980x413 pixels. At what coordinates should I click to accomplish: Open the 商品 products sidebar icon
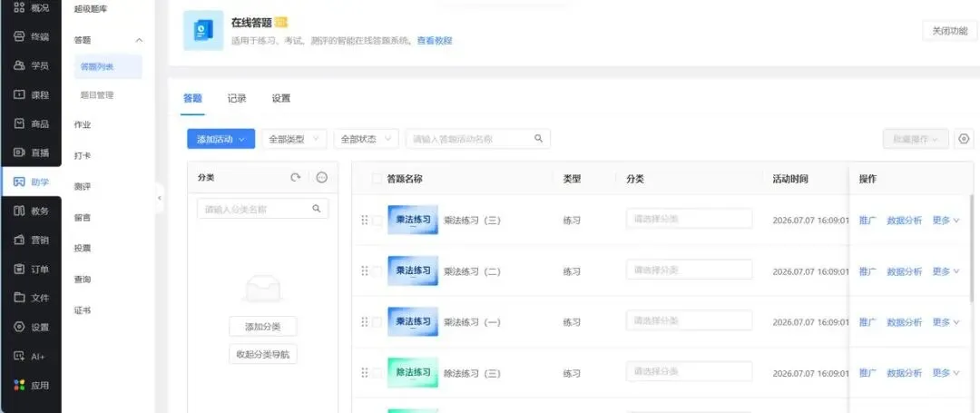point(19,123)
